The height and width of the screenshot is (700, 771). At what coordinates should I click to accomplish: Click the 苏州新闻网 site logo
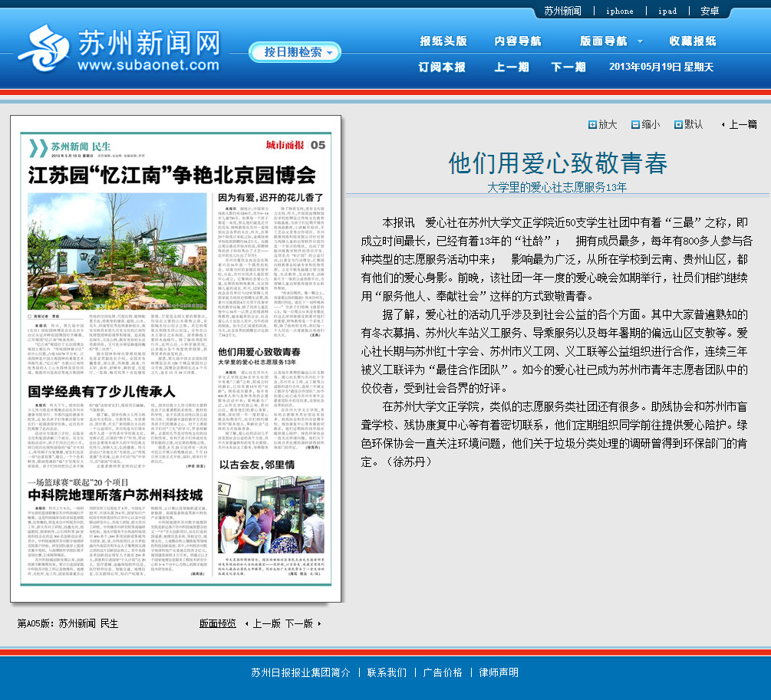(119, 49)
